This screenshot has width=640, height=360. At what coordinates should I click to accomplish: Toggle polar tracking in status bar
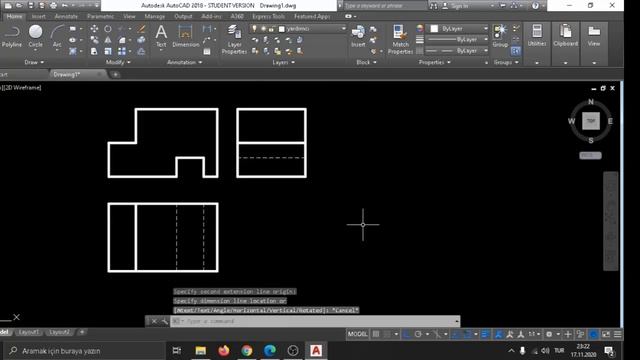point(418,334)
